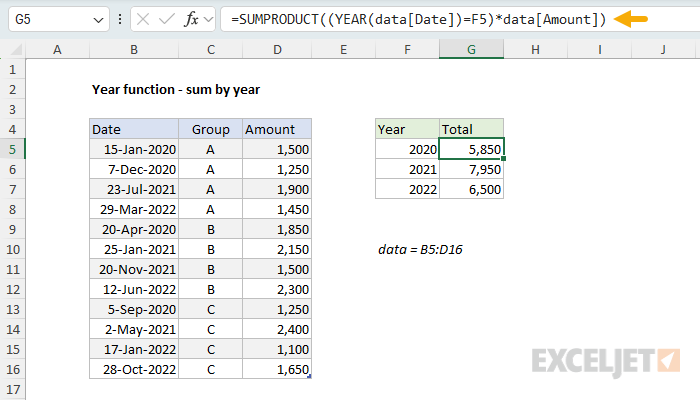The image size is (700, 400).
Task: Click amount cell 1,850
Action: point(277,229)
